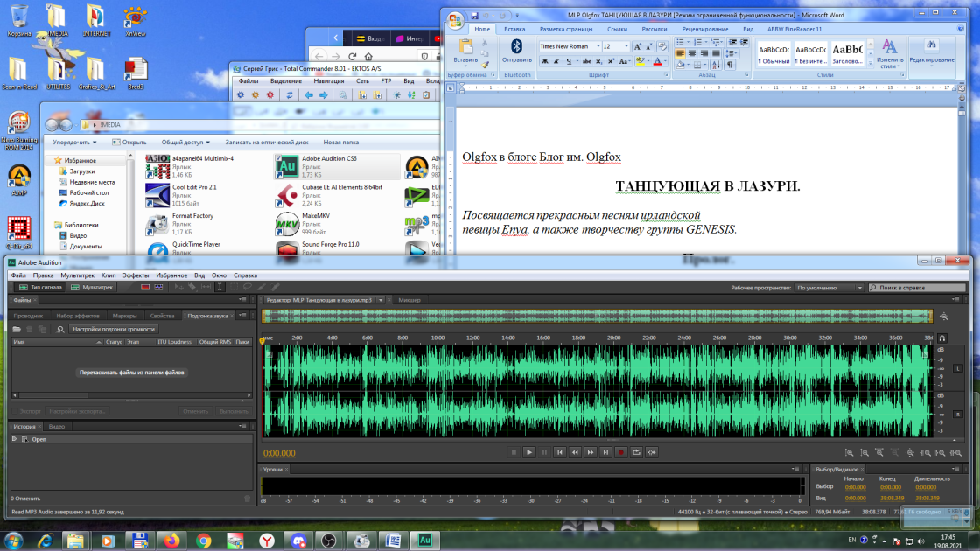Image resolution: width=980 pixels, height=551 pixels.
Task: Open the font size 12 dropdown in Word
Action: point(626,47)
